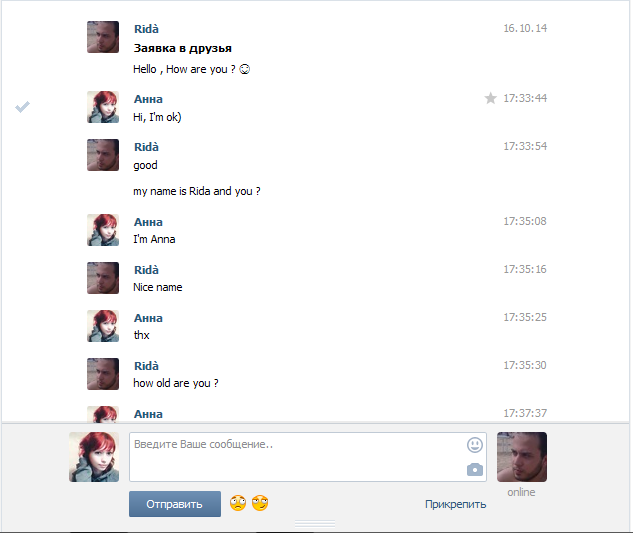Grab the resize handle below the input area
The image size is (633, 533).
315,524
